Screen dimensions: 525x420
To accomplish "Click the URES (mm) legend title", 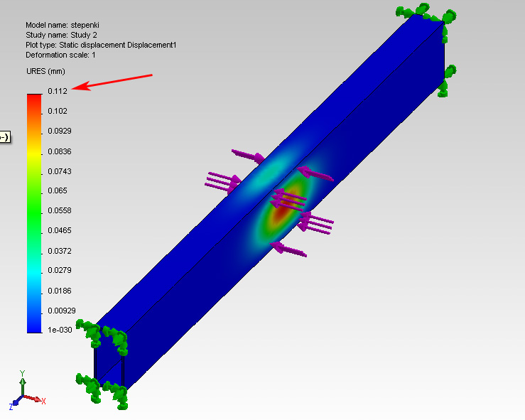I will 45,71.
